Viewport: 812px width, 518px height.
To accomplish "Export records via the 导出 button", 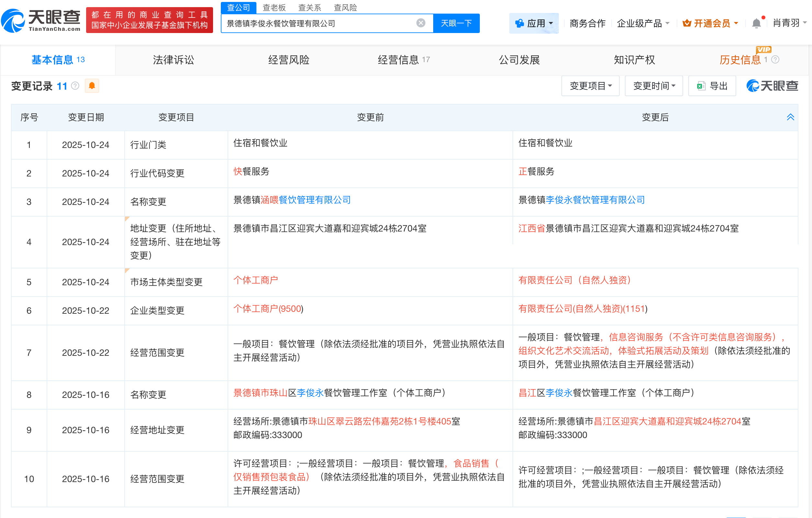I will tap(712, 86).
